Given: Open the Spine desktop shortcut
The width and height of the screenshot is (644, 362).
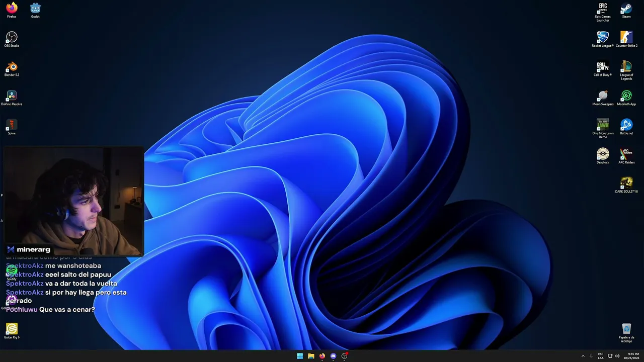Looking at the screenshot, I should point(12,127).
